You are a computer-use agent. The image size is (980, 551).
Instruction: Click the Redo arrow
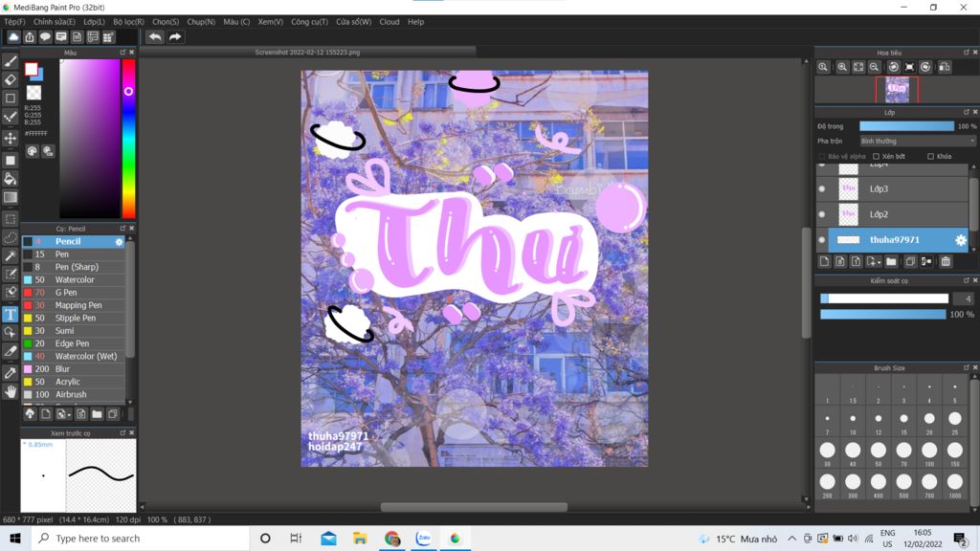click(x=175, y=37)
